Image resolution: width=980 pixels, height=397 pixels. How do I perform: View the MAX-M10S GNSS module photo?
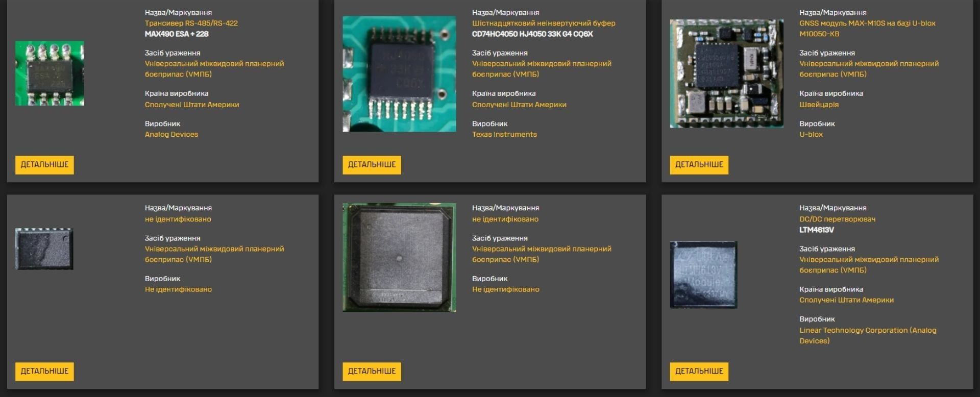point(726,74)
